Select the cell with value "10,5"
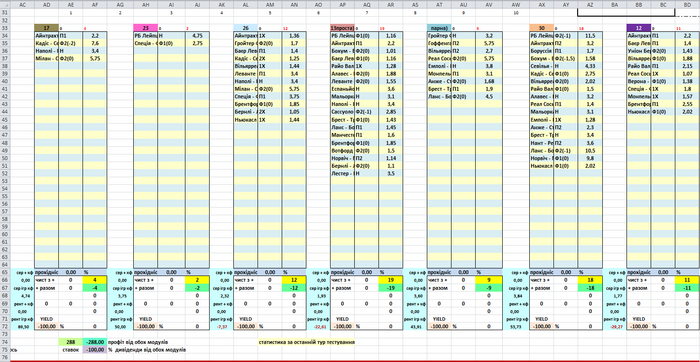Viewport: 700px width, 362px height. tap(590, 150)
